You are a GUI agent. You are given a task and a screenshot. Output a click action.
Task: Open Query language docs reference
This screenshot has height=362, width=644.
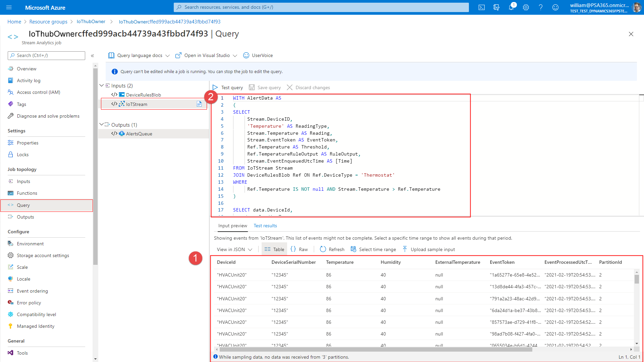[136, 55]
